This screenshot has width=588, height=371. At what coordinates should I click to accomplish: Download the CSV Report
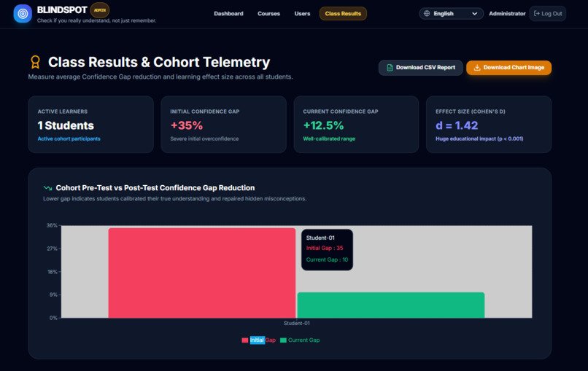[x=420, y=68]
